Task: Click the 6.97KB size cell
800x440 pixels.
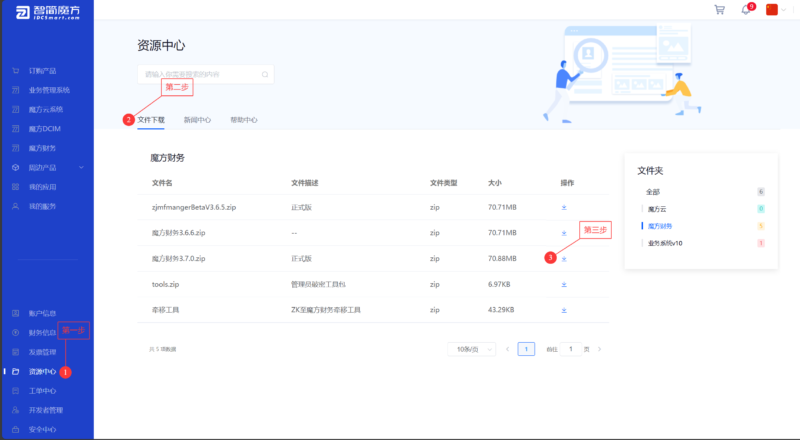Action: pos(499,284)
